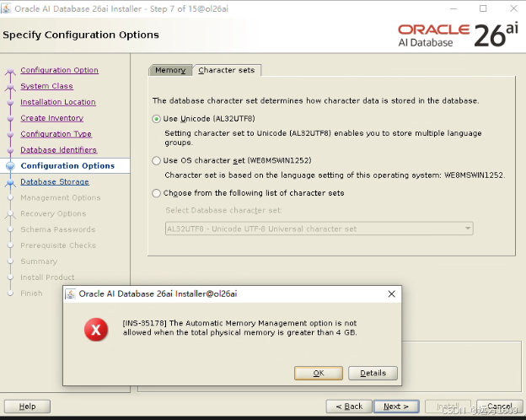The width and height of the screenshot is (526, 420).
Task: Click the Next > button
Action: (x=396, y=407)
